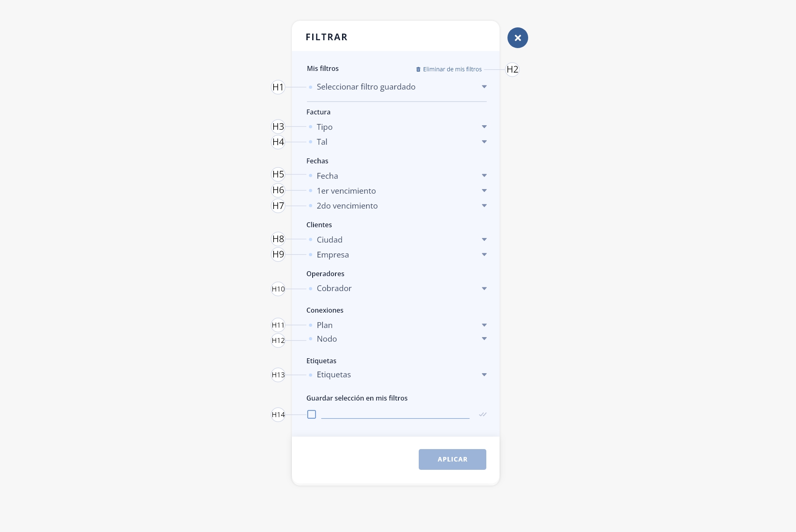Select the Ciudad filter dropdown
The width and height of the screenshot is (796, 532).
397,240
